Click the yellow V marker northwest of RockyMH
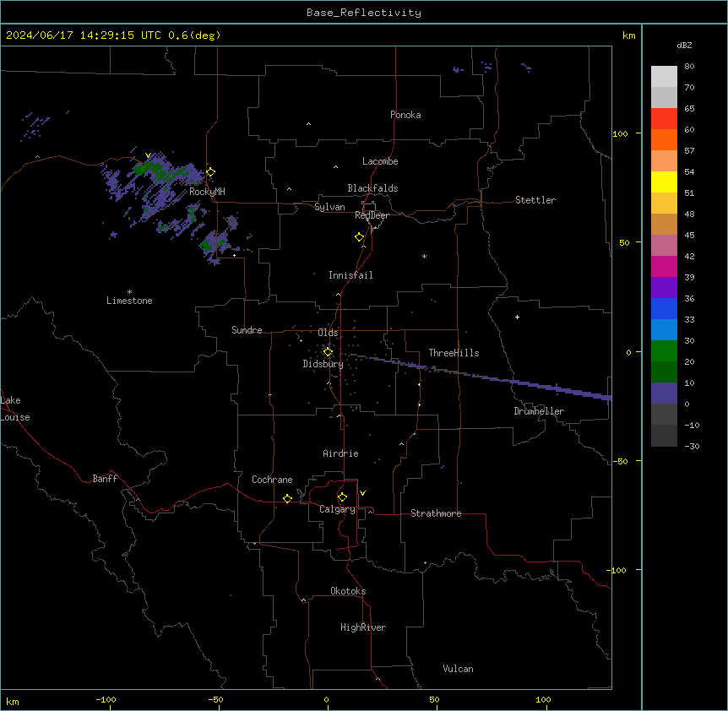 point(148,155)
